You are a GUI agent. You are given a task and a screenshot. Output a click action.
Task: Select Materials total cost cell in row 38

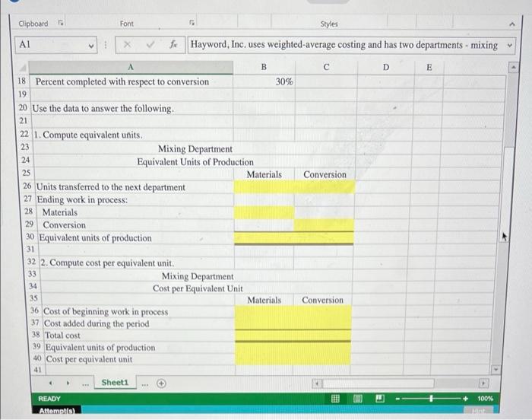tap(264, 336)
